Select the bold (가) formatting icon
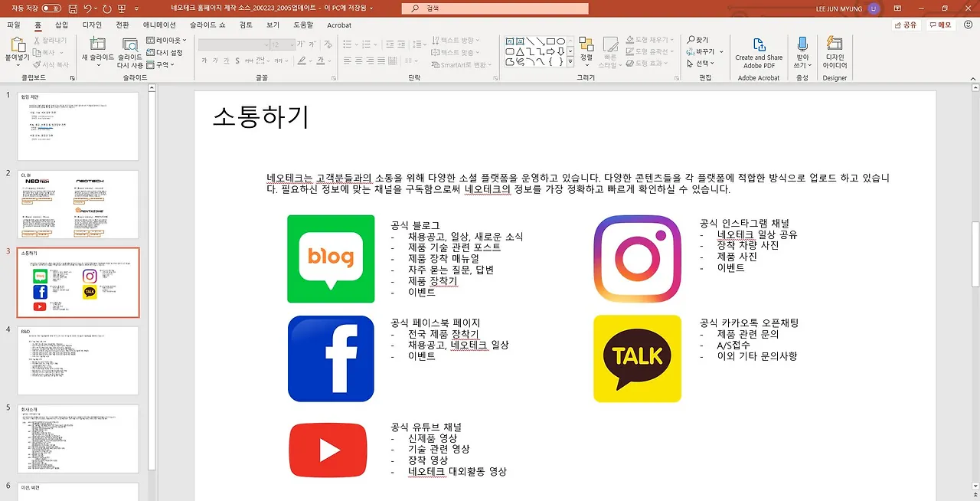 [204, 61]
